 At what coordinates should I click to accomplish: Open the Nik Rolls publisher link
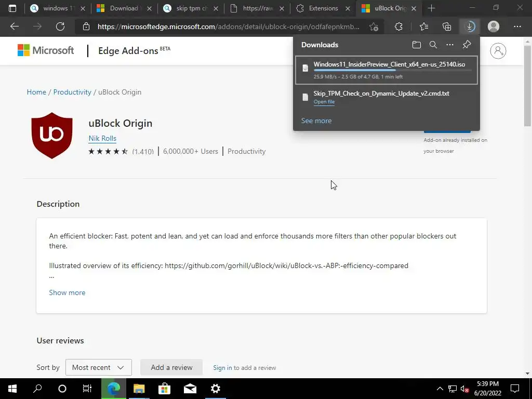102,138
